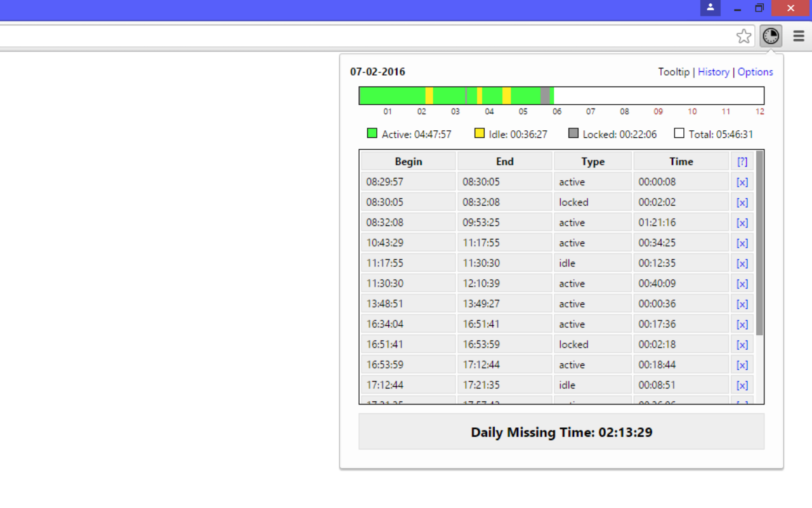Click the end cell 13:49:27

pos(505,304)
